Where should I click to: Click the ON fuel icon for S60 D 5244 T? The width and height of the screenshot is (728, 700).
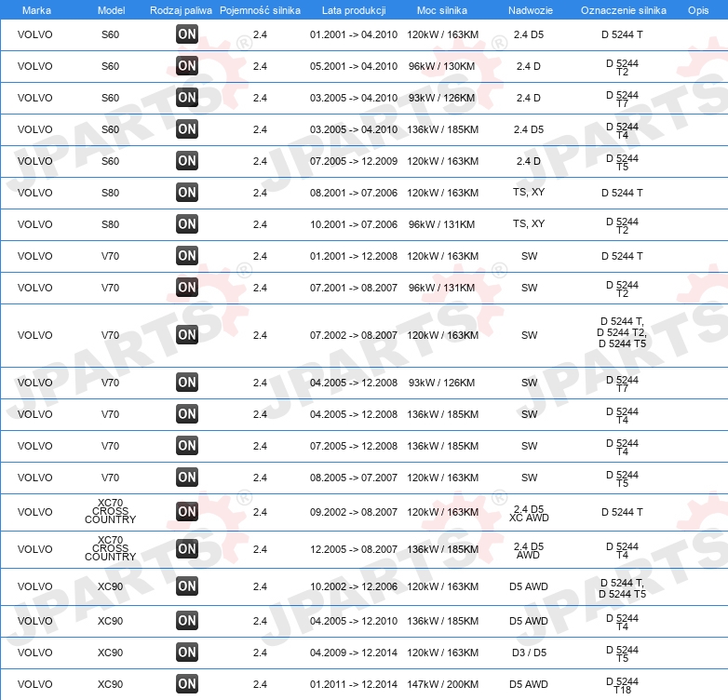187,34
